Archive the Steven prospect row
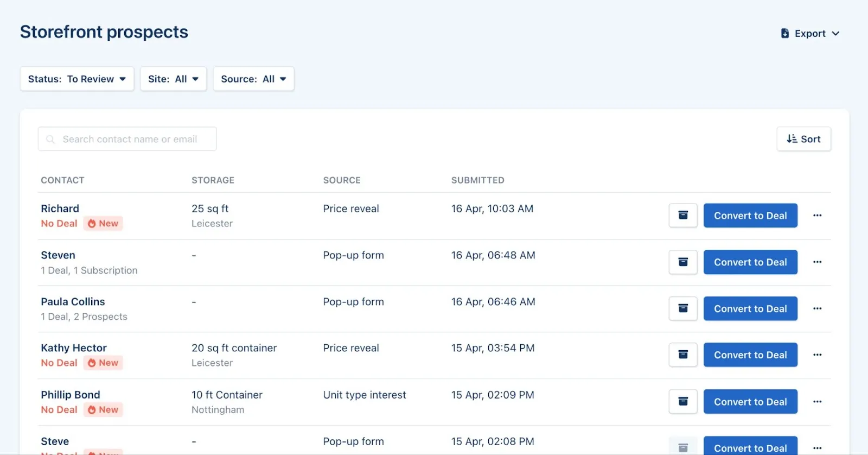Screen dimensions: 868x455 click(683, 262)
